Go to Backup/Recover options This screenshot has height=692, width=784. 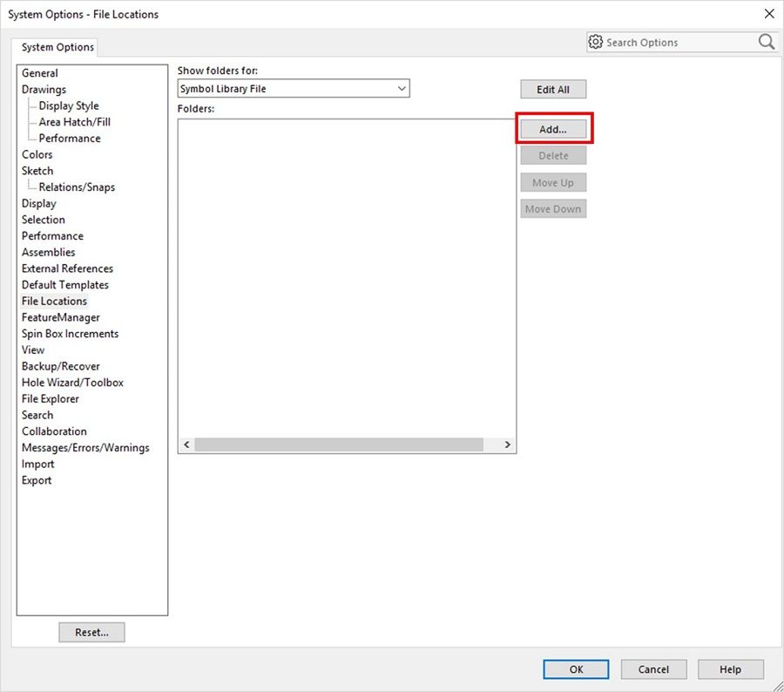61,367
